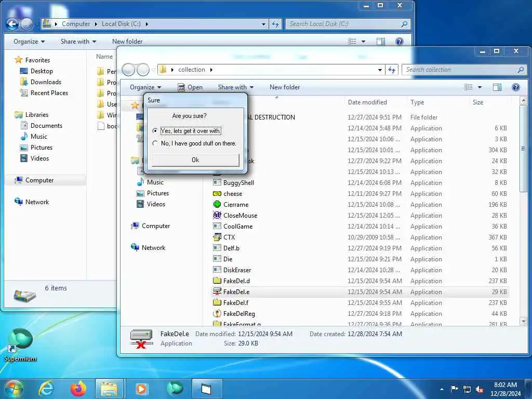Open Windows Media Player from taskbar
532x399 pixels.
pos(141,389)
